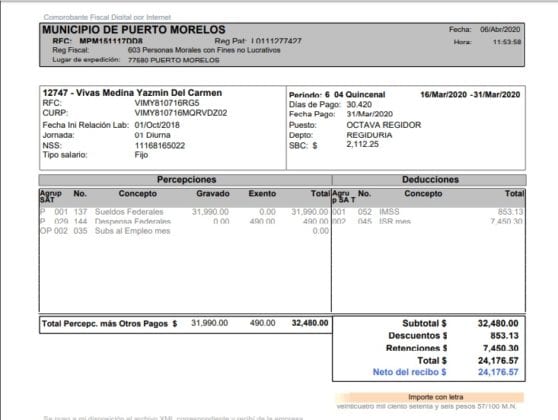Select ISR deduction amount '7,450.30' in table
Viewport: 558px width, 420px height.
click(506, 221)
